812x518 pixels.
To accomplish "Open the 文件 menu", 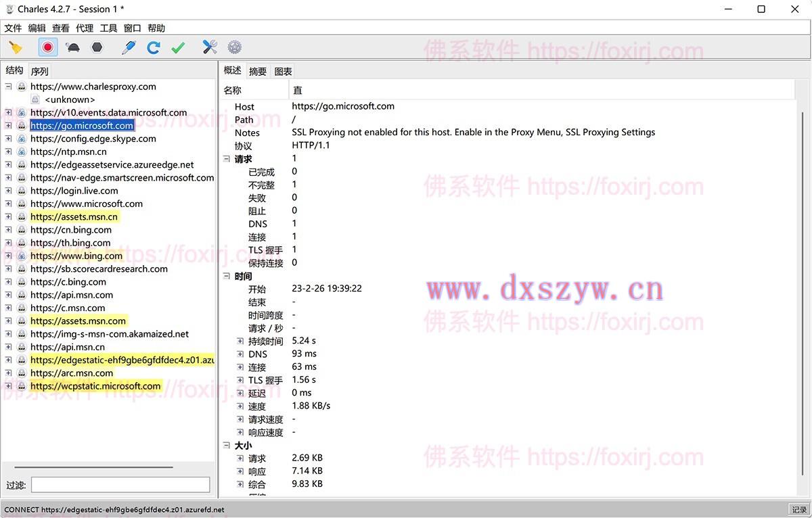I will click(x=13, y=28).
